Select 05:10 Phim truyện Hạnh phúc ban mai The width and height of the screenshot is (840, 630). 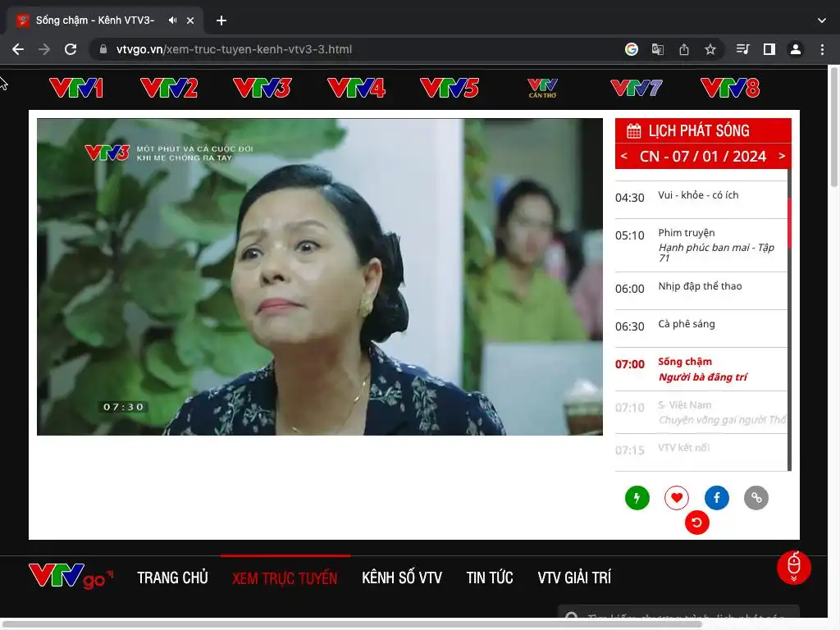701,245
